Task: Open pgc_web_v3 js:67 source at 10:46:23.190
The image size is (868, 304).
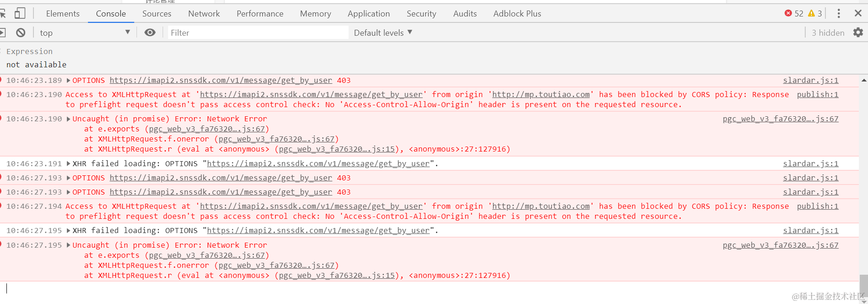Action: pos(781,119)
